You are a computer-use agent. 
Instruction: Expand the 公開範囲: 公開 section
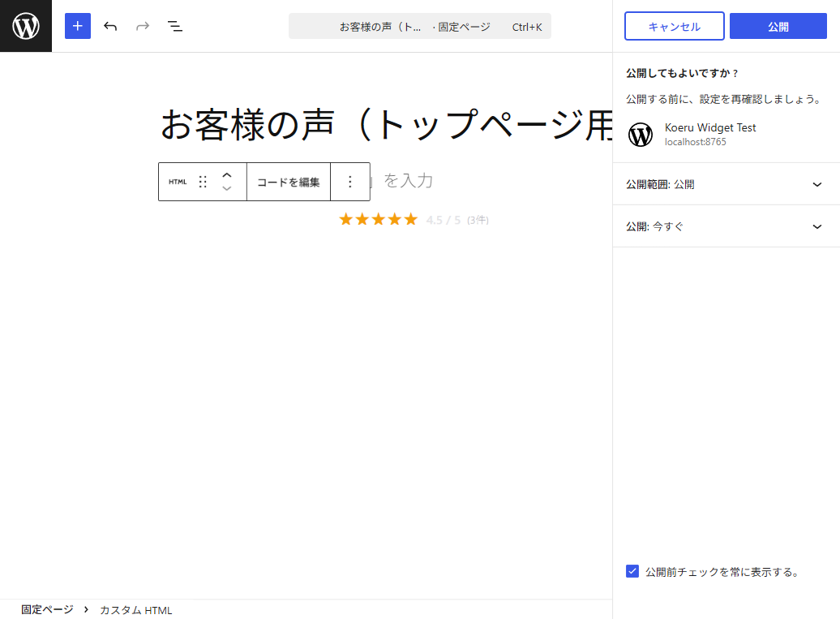pyautogui.click(x=726, y=184)
